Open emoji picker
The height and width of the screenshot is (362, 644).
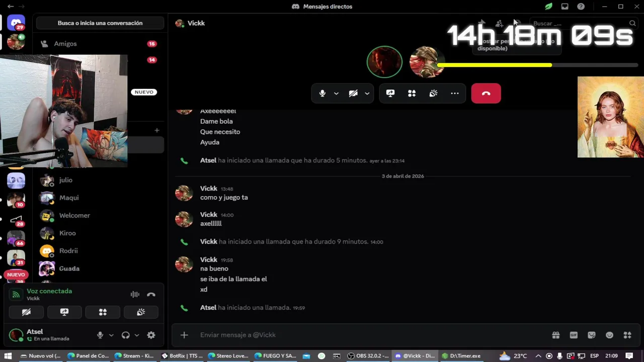click(609, 335)
